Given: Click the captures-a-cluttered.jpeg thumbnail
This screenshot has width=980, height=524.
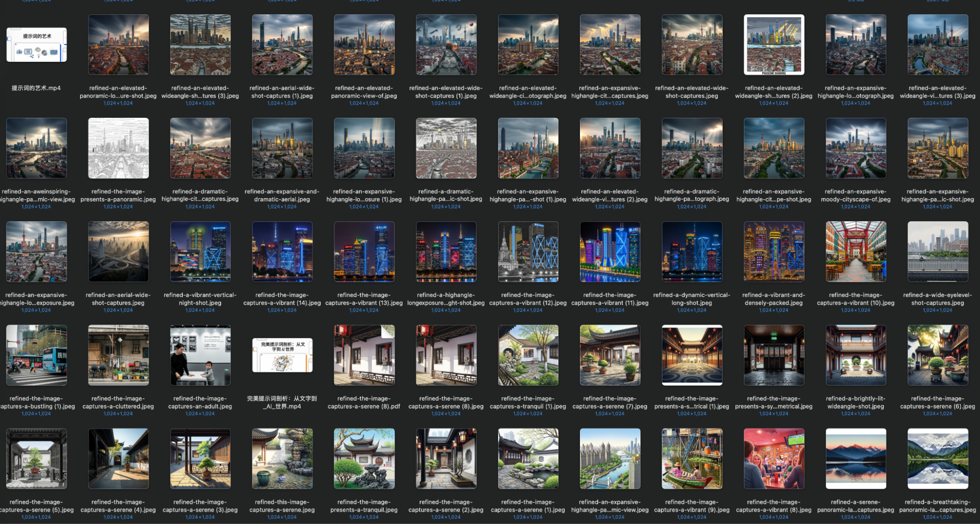Looking at the screenshot, I should 118,355.
